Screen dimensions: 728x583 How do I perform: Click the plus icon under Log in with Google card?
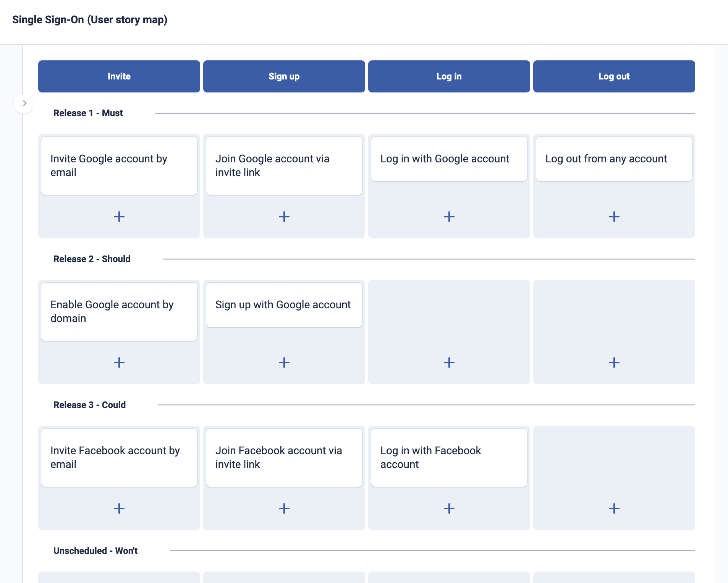coord(449,217)
